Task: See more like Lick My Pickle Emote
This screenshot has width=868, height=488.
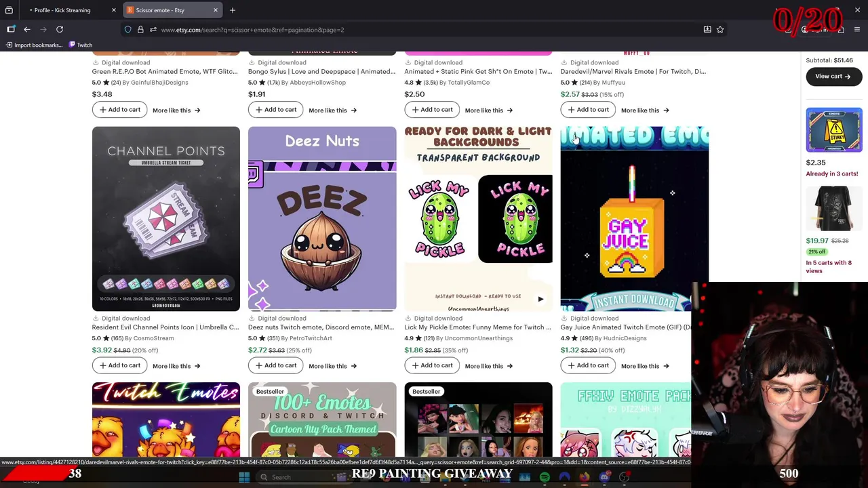Action: (x=488, y=366)
